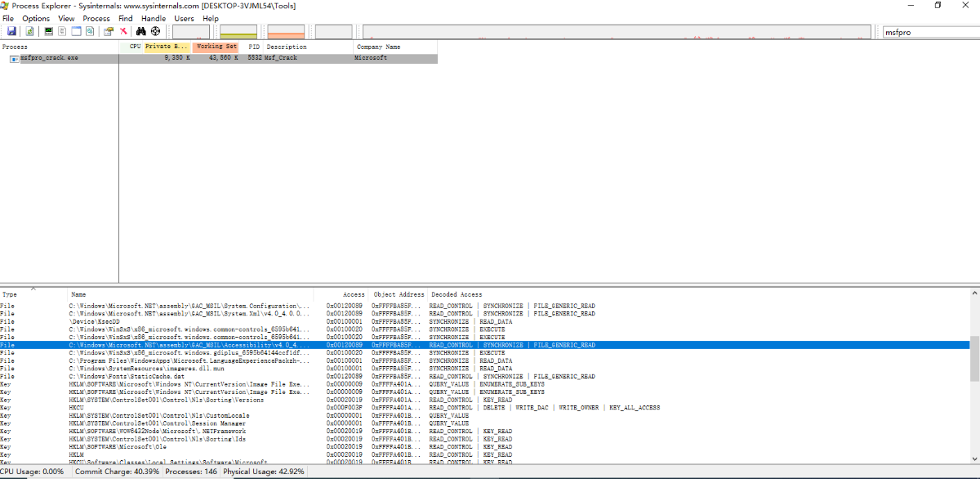Viewport: 980px width, 479px height.
Task: Focus the filter box containing msfpro
Action: tap(931, 32)
